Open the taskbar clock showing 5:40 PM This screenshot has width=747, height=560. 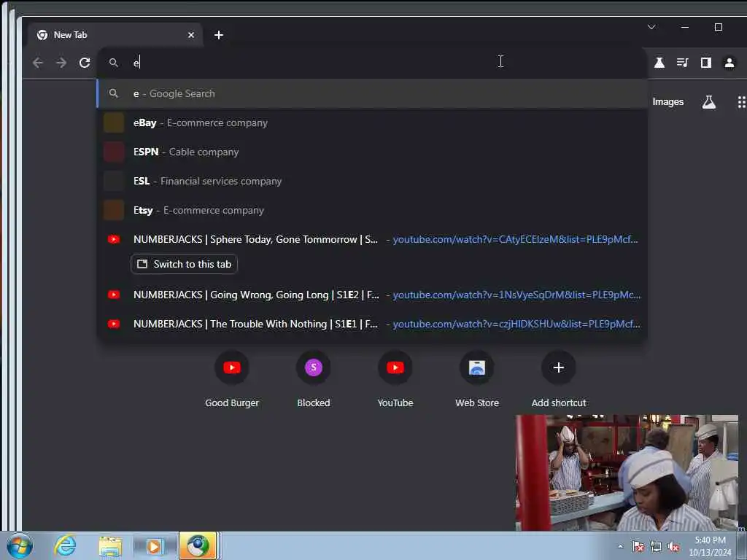[710, 546]
